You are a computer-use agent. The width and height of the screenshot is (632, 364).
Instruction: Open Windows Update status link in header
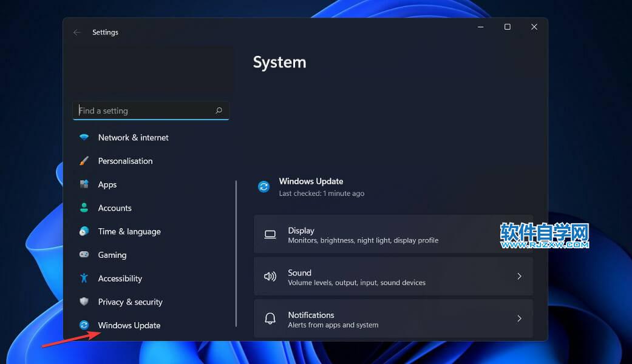311,181
